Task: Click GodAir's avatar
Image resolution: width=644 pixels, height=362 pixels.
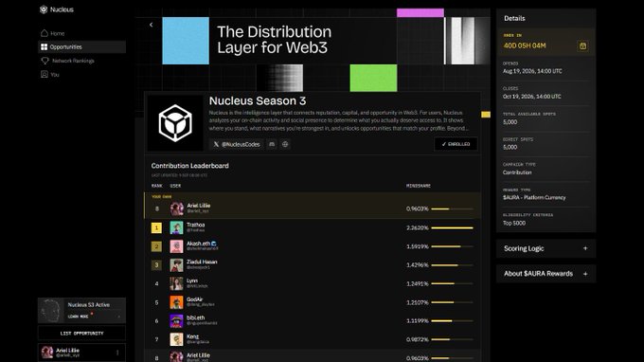Action: click(176, 302)
